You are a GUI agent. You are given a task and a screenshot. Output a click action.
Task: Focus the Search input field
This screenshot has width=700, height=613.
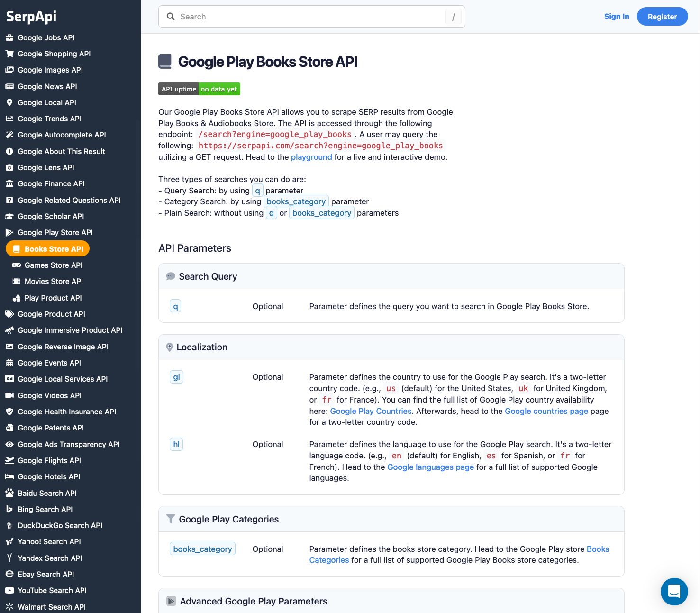[311, 17]
